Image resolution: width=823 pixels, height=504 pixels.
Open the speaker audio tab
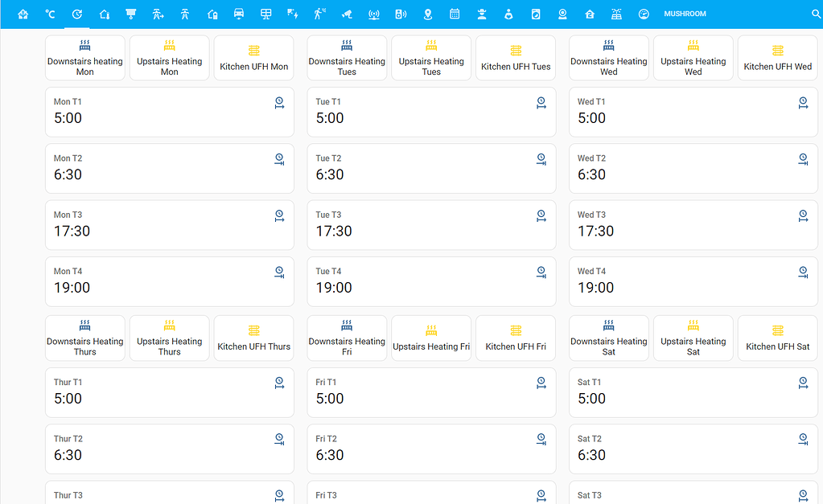(x=401, y=14)
